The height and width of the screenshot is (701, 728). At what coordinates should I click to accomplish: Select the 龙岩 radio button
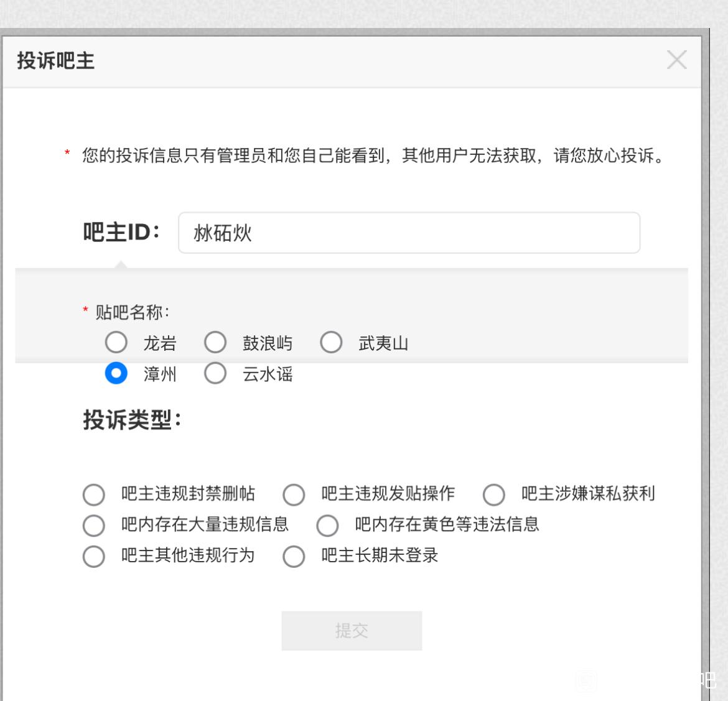116,342
